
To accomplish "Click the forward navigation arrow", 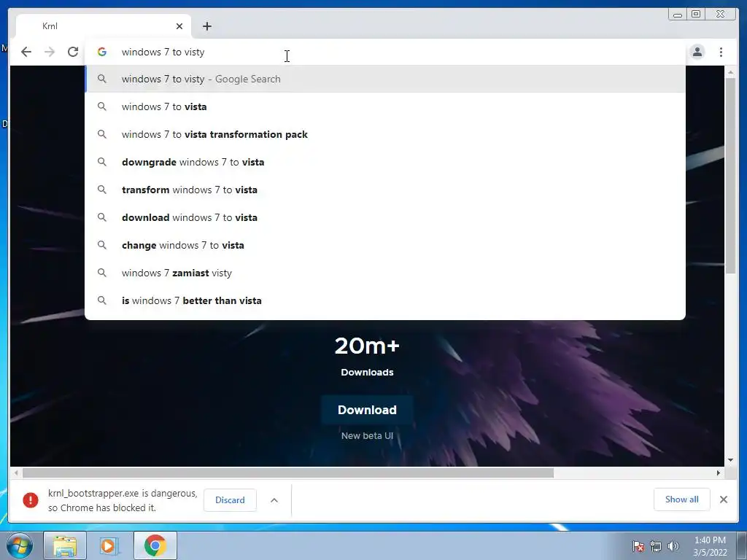I will pyautogui.click(x=50, y=52).
